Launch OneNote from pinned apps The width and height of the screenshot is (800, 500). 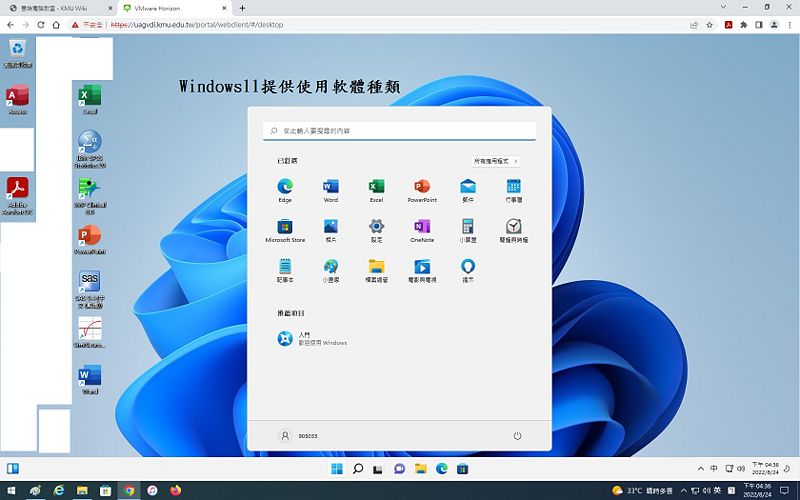pos(422,231)
